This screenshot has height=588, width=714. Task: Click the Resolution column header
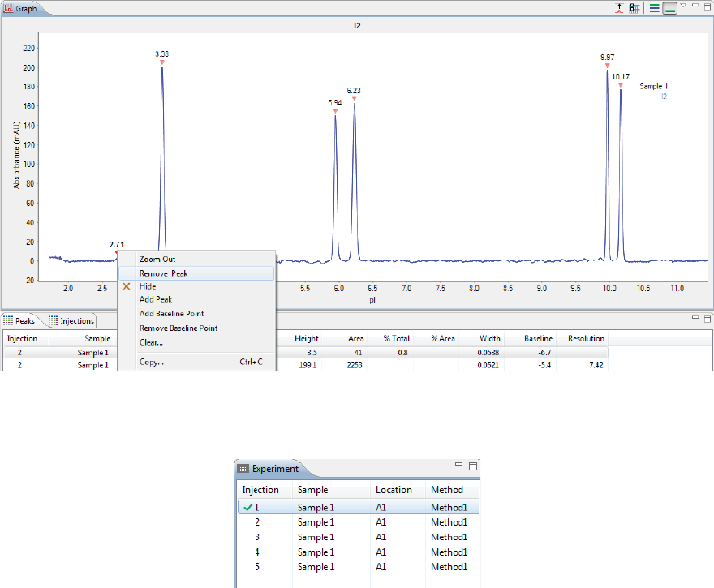click(x=586, y=338)
